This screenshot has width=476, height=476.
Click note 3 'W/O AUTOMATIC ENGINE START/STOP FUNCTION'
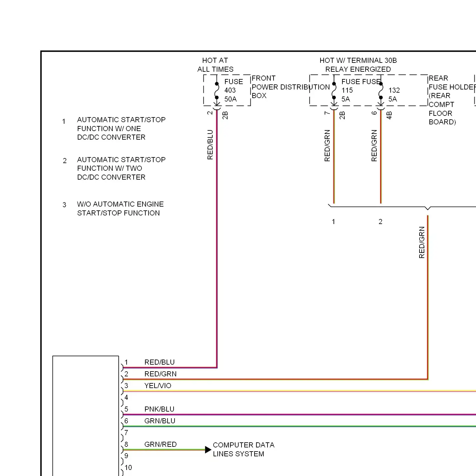[x=120, y=208]
